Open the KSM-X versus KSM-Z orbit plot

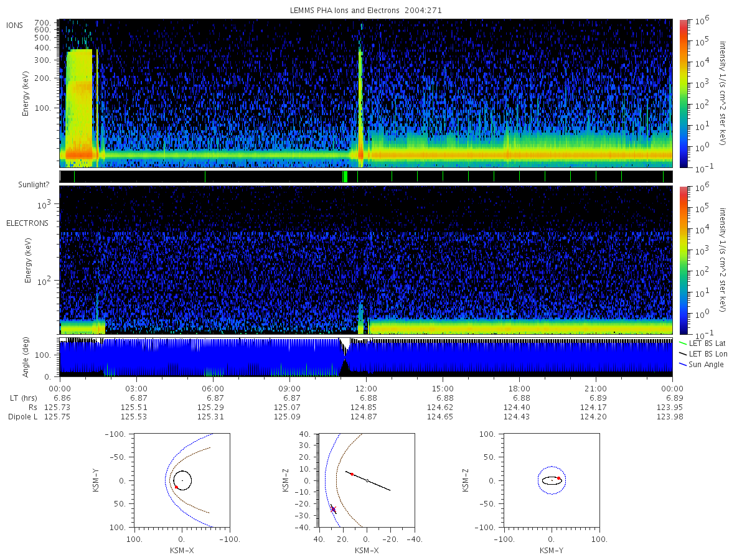[367, 480]
